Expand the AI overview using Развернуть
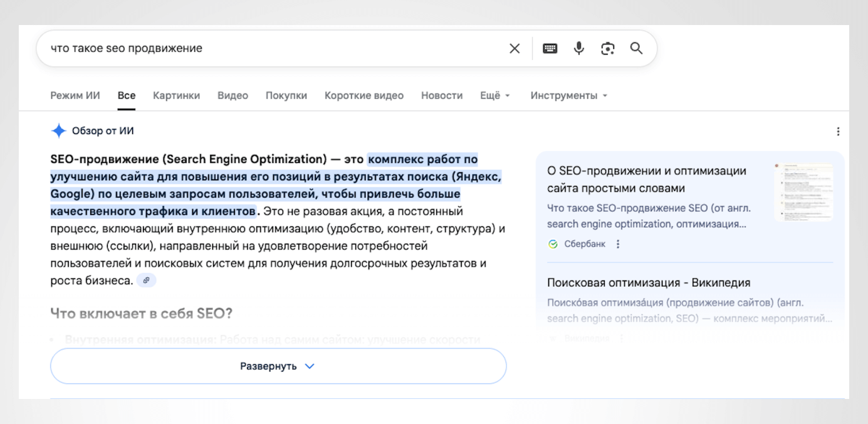 [x=278, y=366]
